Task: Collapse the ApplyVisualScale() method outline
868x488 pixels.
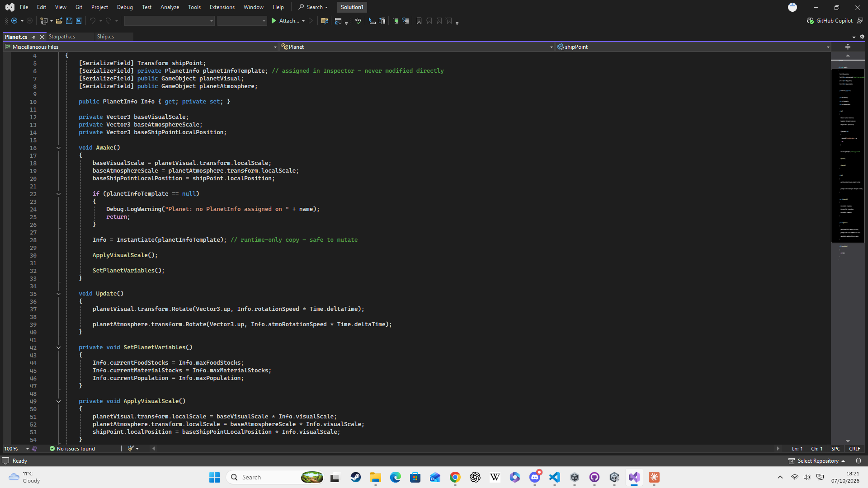Action: 58,401
